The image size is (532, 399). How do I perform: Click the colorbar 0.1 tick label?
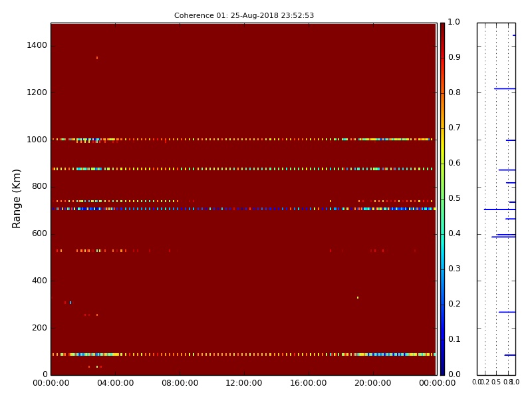(x=454, y=339)
